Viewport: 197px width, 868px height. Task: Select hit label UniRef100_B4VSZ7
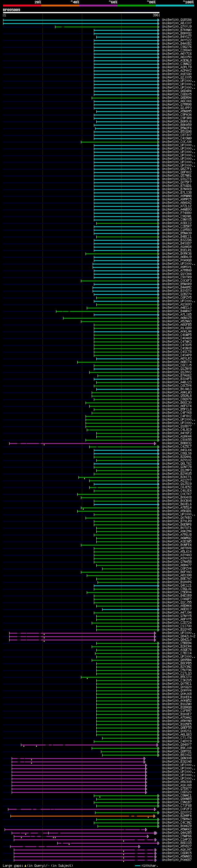pyautogui.click(x=177, y=37)
